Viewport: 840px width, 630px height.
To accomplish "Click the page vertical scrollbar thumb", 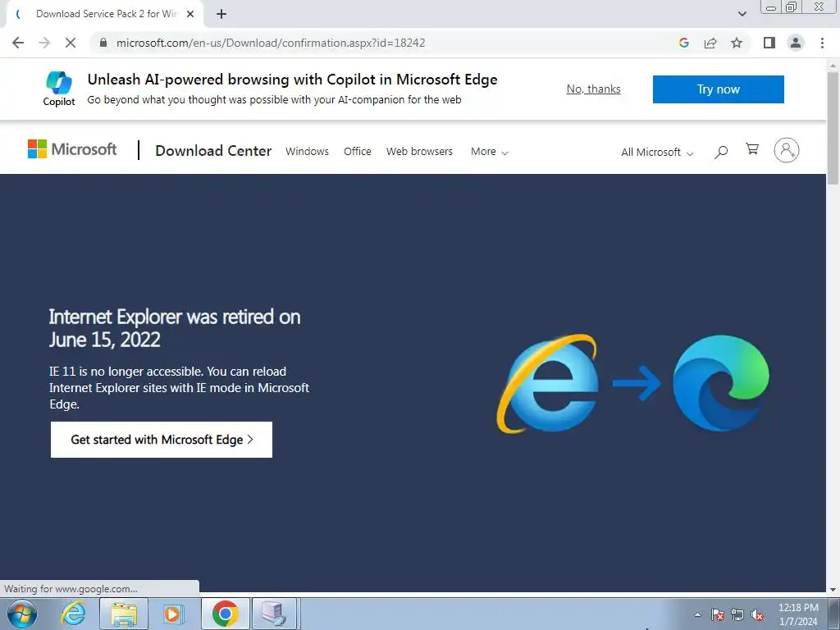I will pyautogui.click(x=833, y=127).
